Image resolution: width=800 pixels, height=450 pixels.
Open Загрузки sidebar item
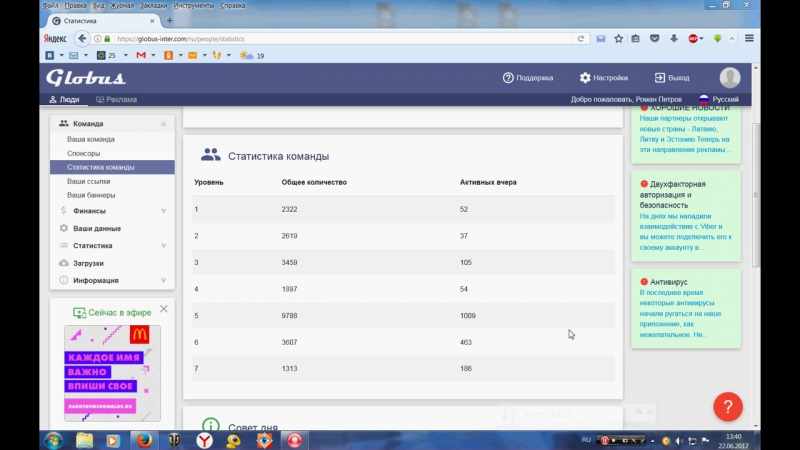[88, 263]
